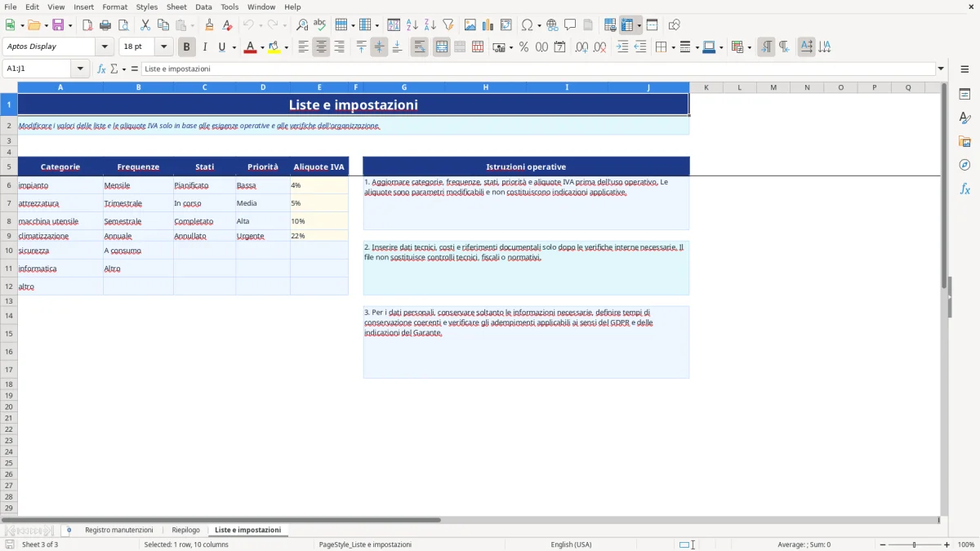The width and height of the screenshot is (980, 551).
Task: Click the Clear Direct Formatting icon
Action: coord(227,25)
